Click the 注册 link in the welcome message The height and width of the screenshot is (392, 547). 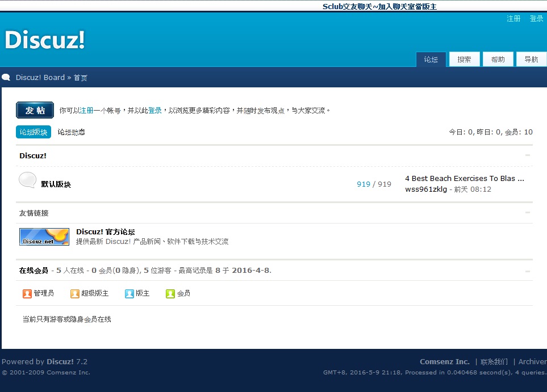tap(86, 111)
